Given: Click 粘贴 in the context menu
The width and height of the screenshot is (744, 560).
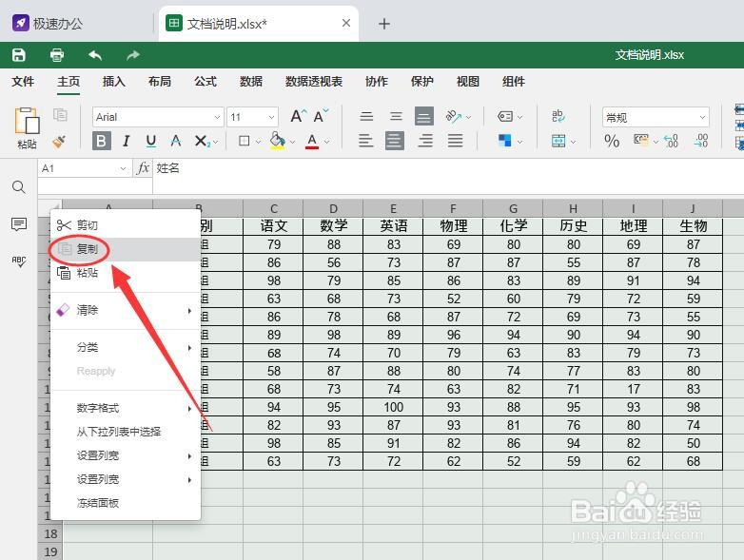Looking at the screenshot, I should 126,273.
